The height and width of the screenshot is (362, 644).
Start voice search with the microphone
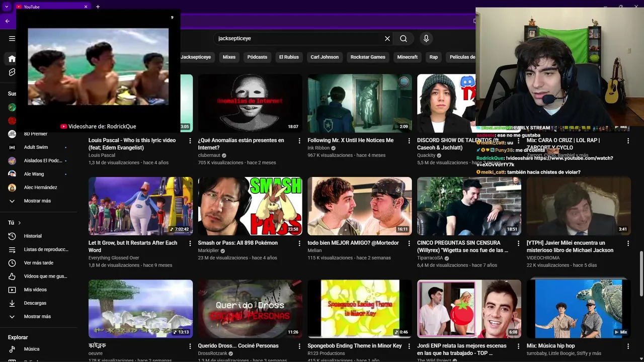[426, 39]
